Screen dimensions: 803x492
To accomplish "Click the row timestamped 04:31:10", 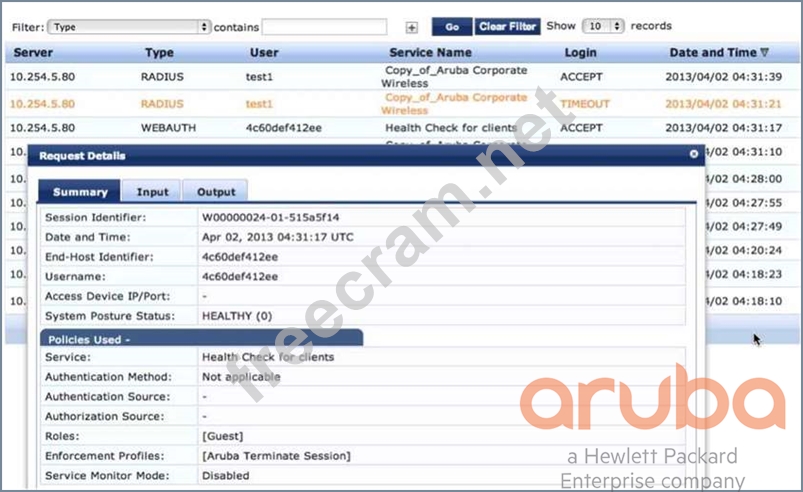I will [744, 152].
